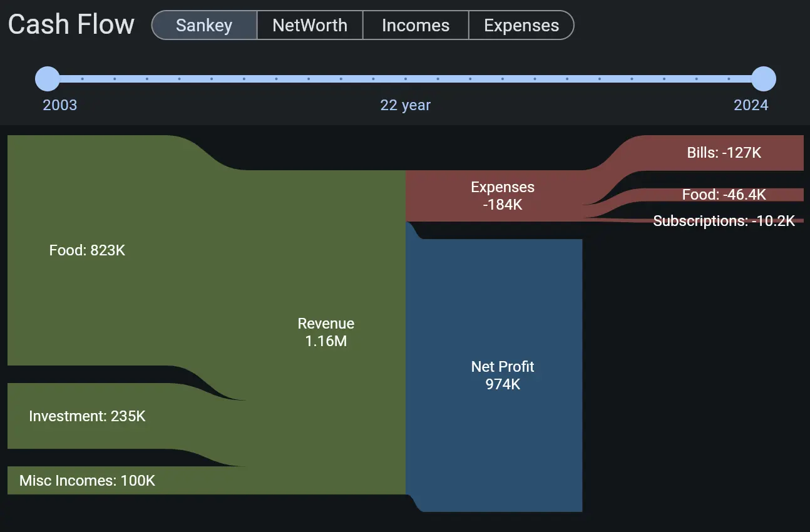This screenshot has width=810, height=532.
Task: Select the Investment: 235K income node
Action: coord(88,416)
